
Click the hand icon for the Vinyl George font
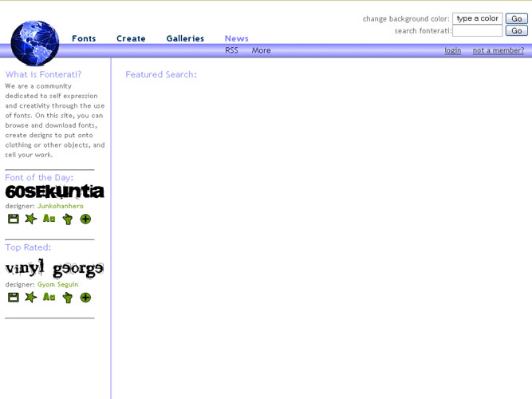coord(67,297)
